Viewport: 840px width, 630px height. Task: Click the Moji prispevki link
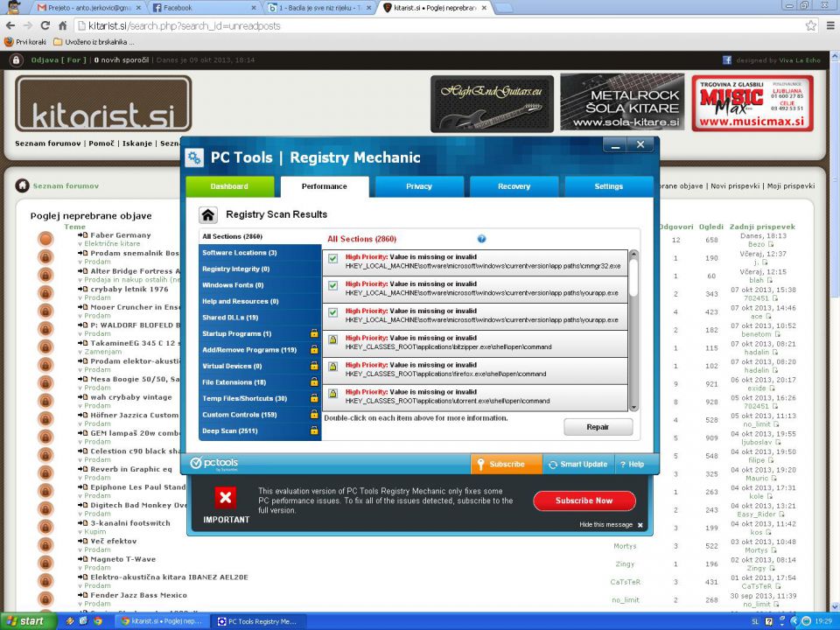tap(791, 185)
